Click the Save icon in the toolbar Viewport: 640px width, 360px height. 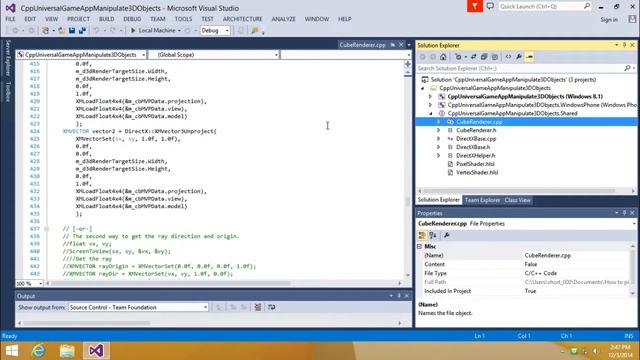click(x=72, y=31)
